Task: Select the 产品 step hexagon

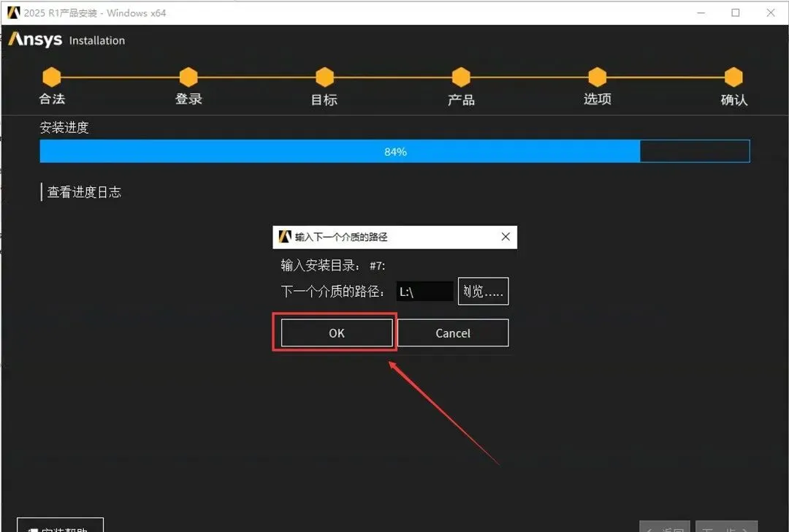Action: [461, 77]
